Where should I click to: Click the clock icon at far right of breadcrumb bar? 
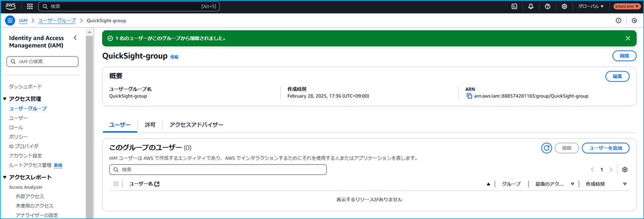(x=634, y=21)
